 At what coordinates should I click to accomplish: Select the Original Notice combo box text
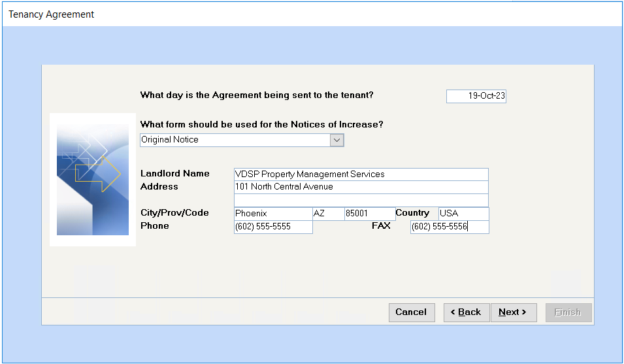235,140
